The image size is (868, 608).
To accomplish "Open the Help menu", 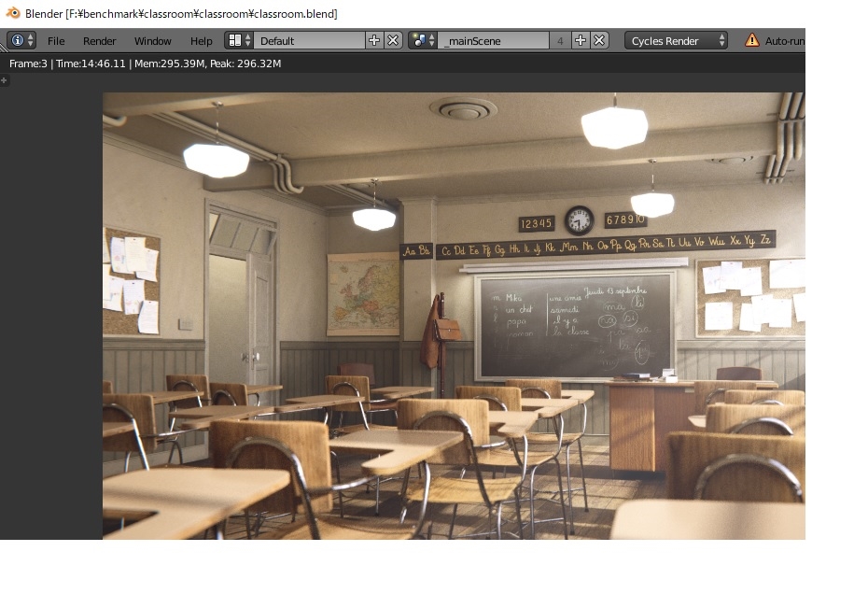I will click(x=201, y=41).
